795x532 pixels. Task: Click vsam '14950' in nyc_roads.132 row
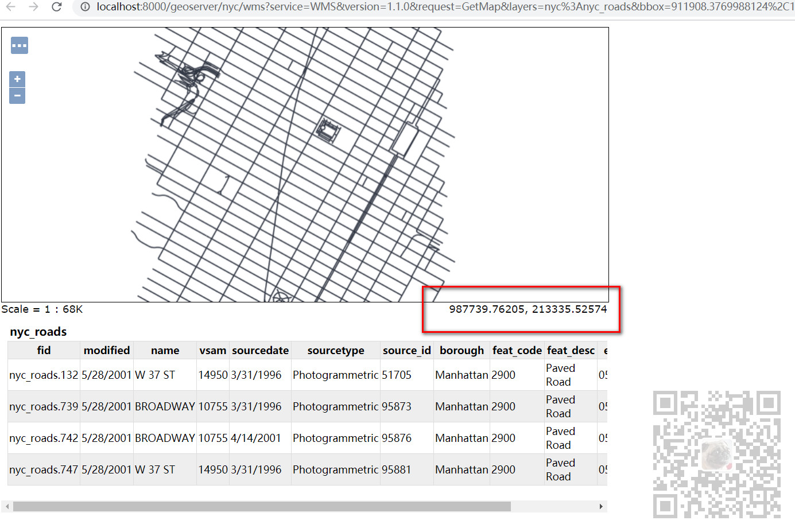coord(213,375)
